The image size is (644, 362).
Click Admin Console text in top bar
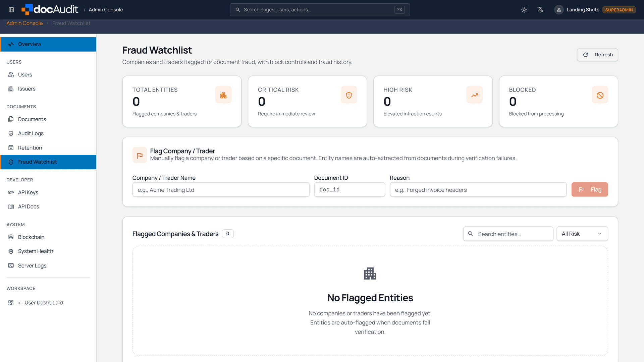coord(106,10)
